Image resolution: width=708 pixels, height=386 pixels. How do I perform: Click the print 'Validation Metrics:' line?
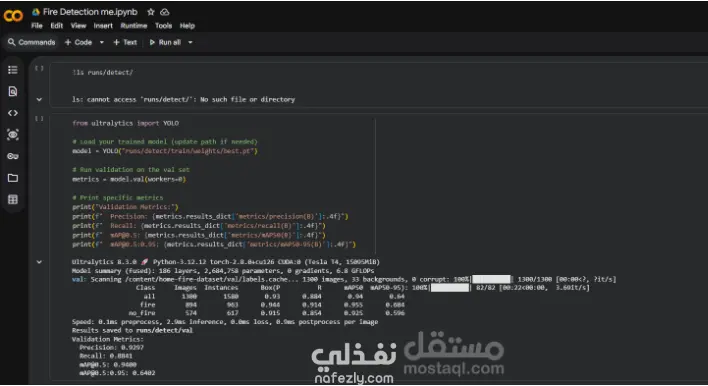pyautogui.click(x=125, y=207)
